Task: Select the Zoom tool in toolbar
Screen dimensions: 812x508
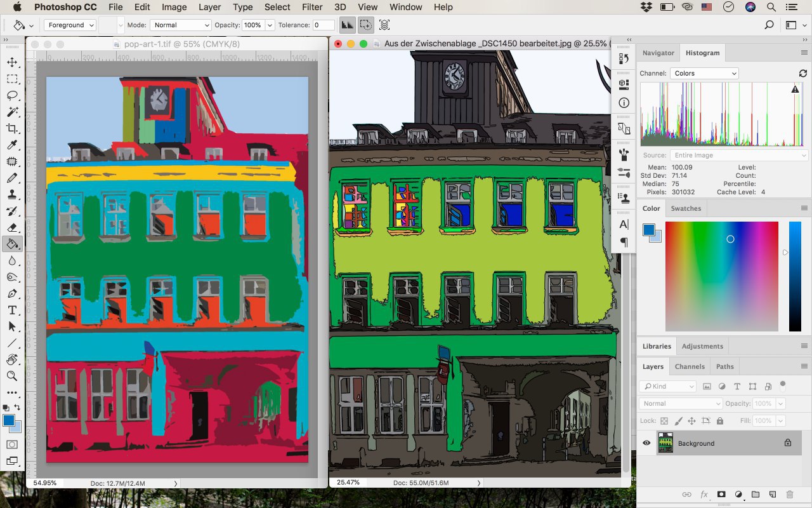Action: point(12,376)
